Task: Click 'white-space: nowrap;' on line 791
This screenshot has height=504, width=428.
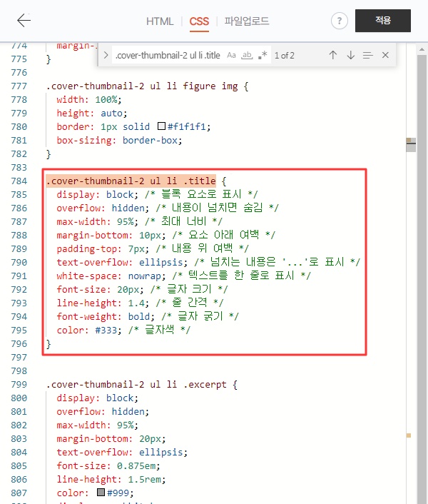Action: [111, 276]
